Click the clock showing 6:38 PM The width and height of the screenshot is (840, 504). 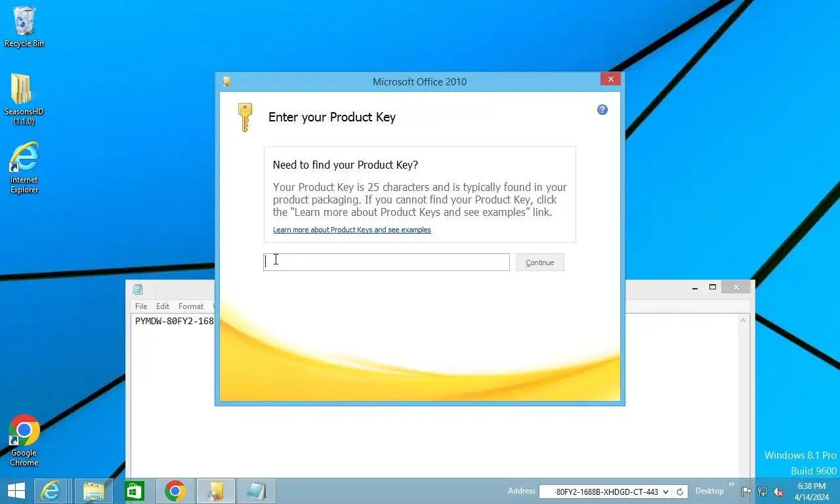[x=811, y=486]
